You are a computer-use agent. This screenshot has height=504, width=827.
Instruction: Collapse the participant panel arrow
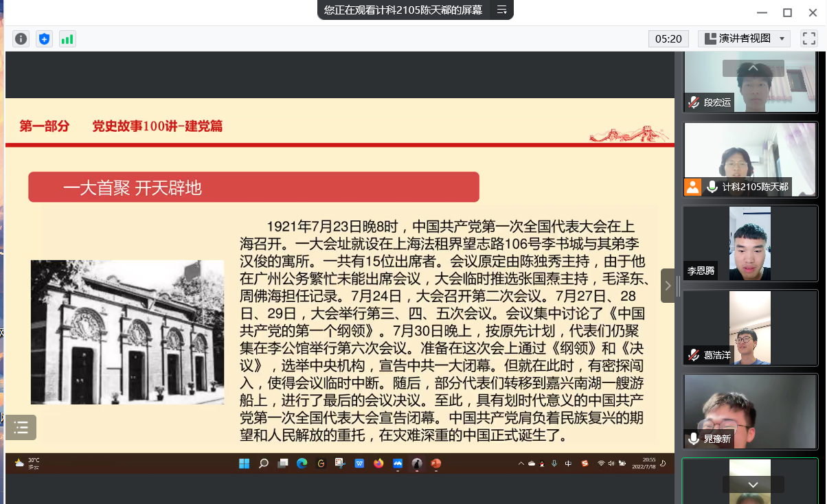668,286
